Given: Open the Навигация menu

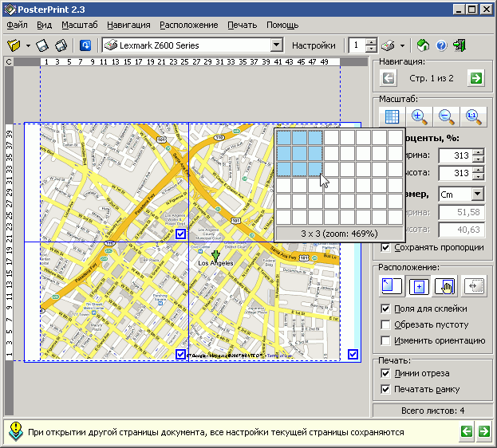Looking at the screenshot, I should coord(128,25).
